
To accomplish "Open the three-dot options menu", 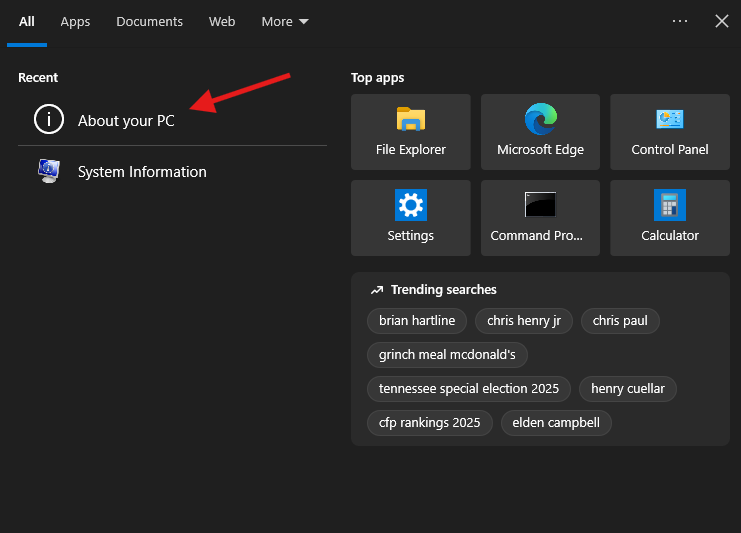I will pos(680,21).
